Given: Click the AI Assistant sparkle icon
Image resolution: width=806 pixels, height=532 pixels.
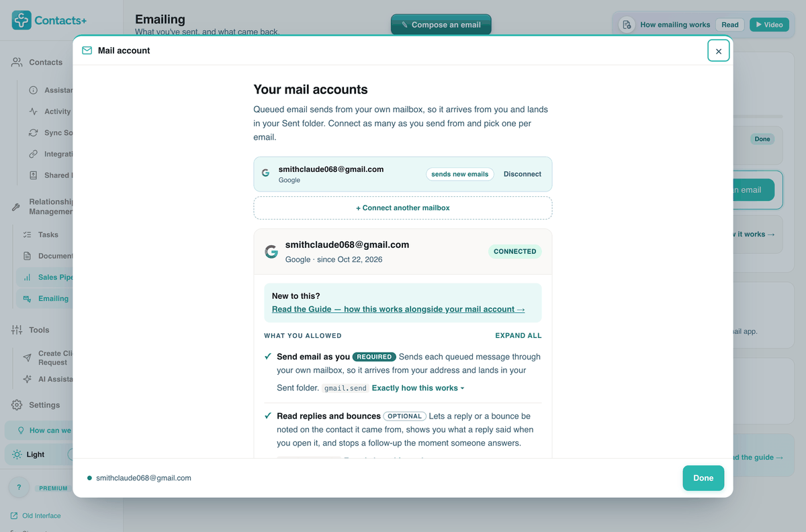Looking at the screenshot, I should [x=27, y=379].
